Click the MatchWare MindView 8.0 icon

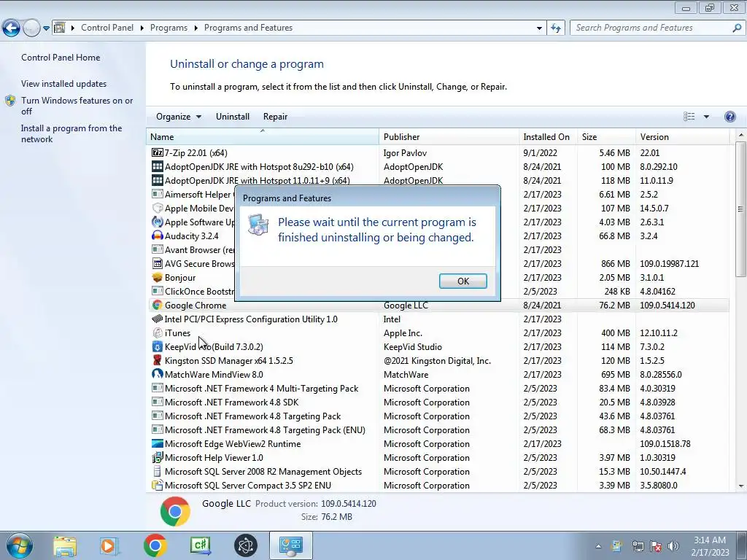click(x=158, y=374)
